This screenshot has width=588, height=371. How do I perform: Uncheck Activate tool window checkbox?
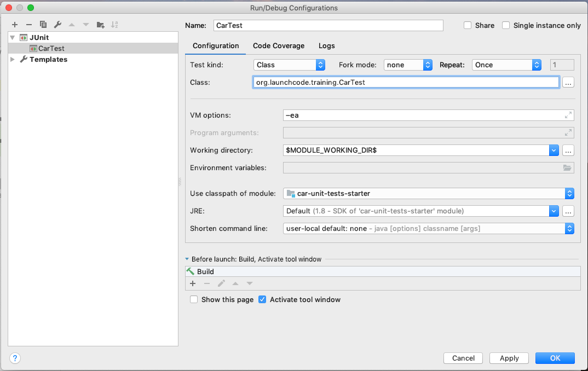coord(262,299)
